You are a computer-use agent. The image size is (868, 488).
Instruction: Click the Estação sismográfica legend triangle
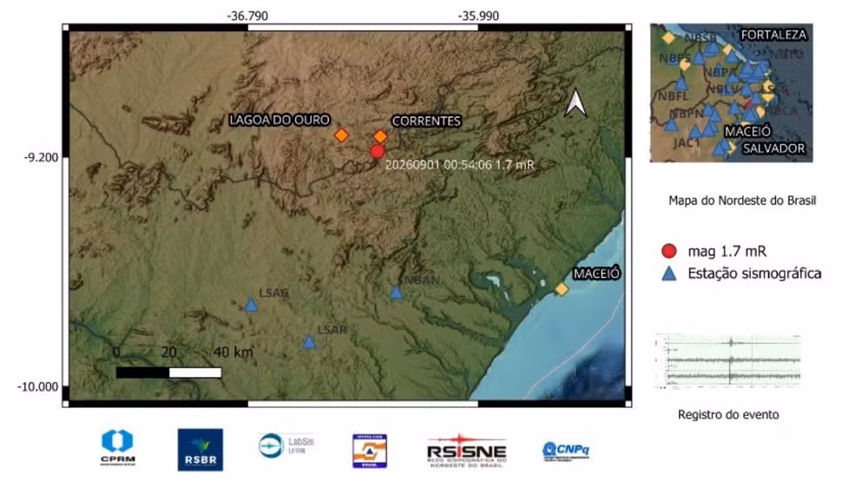coord(669,273)
